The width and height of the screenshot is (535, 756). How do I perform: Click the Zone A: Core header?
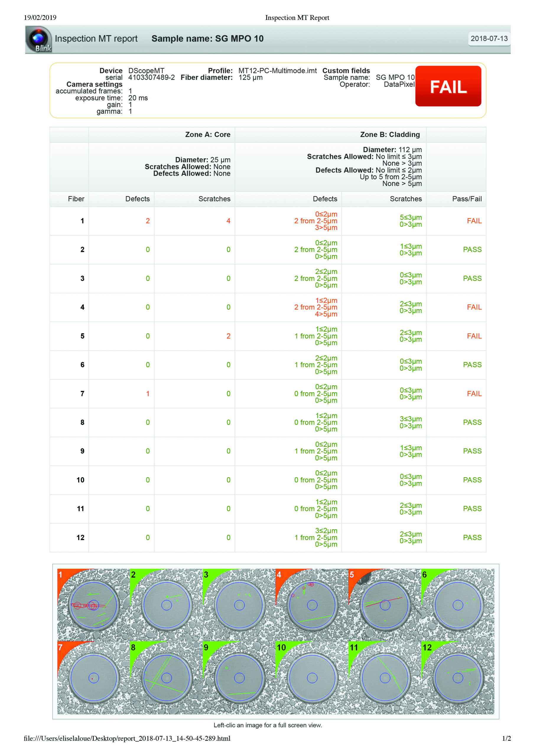click(208, 134)
